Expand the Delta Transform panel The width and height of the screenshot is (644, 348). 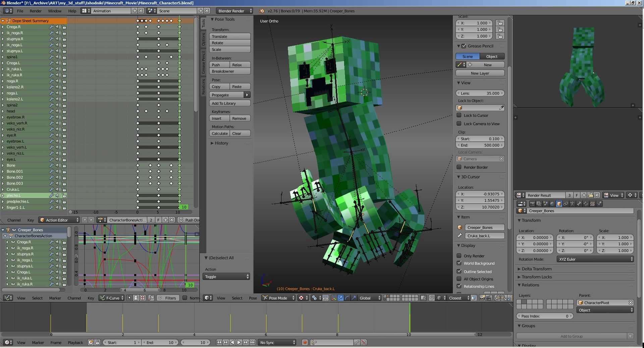[536, 269]
